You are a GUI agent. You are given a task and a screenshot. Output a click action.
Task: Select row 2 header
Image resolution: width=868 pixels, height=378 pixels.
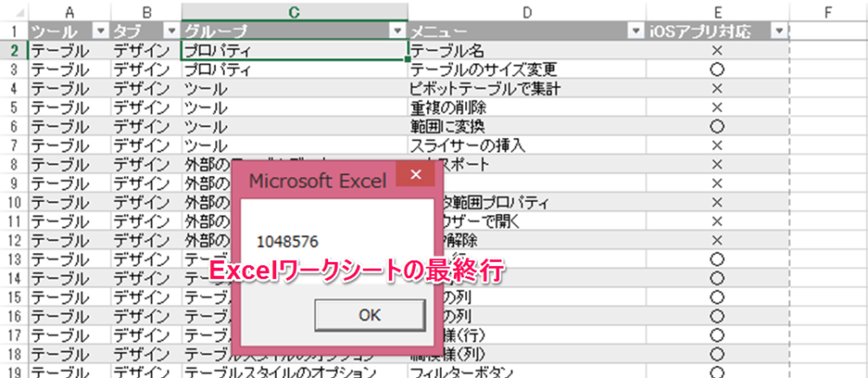point(13,51)
